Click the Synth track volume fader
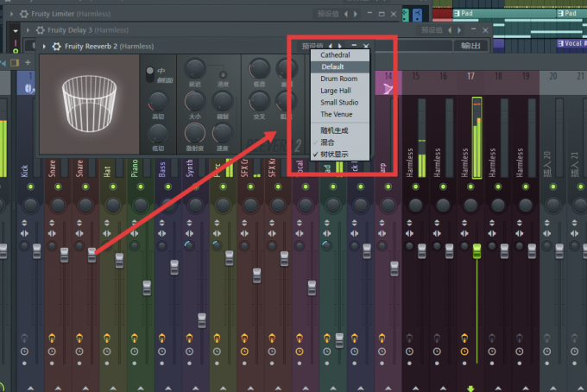 pos(202,320)
